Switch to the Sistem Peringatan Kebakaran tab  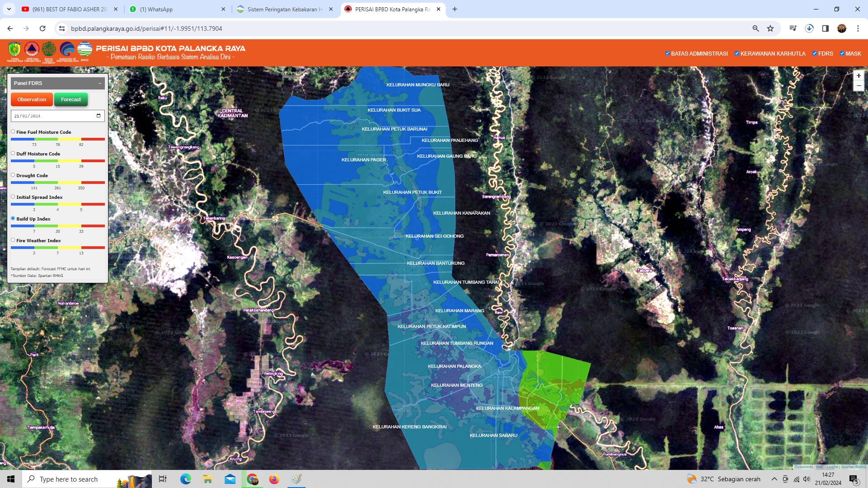pos(284,9)
